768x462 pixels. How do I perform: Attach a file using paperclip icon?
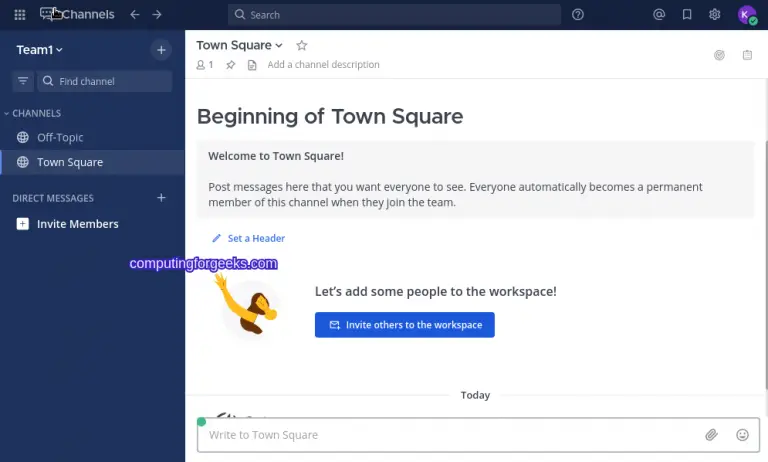coord(711,435)
